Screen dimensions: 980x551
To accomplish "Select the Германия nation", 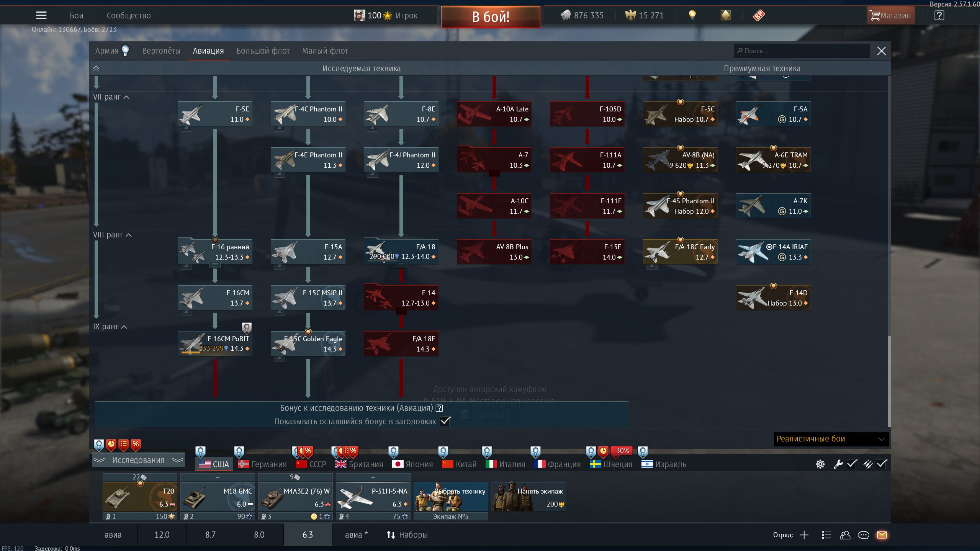I will [262, 464].
